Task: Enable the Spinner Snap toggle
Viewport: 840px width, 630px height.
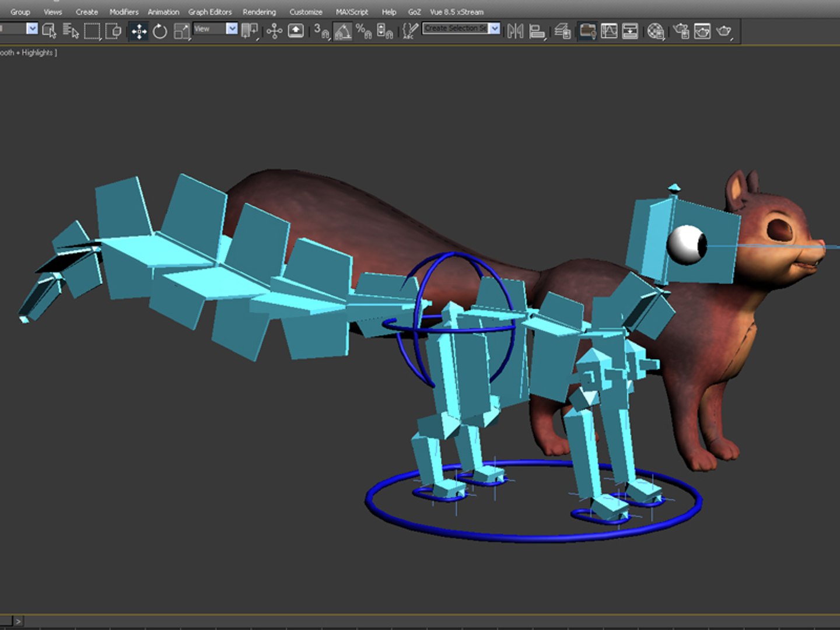Action: pos(384,31)
